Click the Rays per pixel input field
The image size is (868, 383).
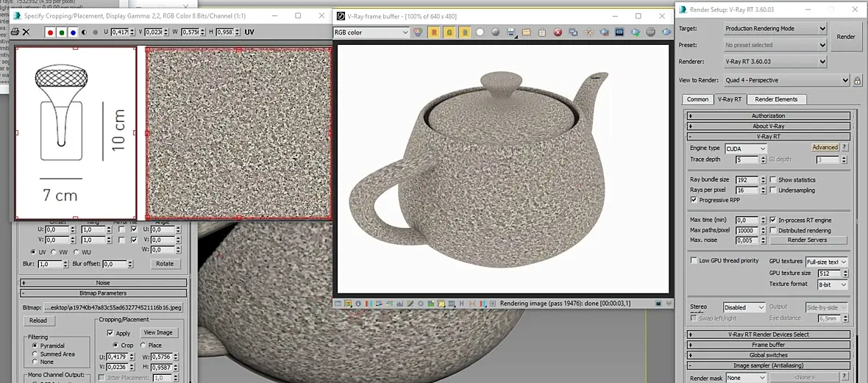point(747,190)
